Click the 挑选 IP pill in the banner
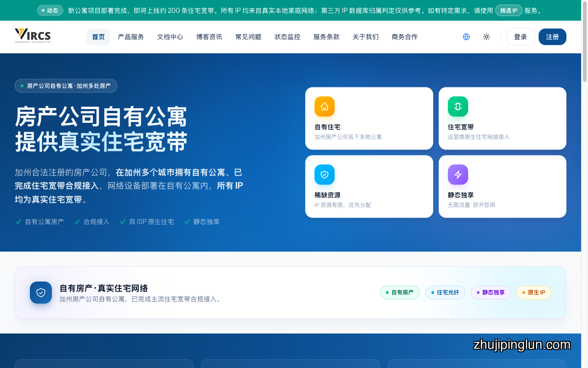This screenshot has width=588, height=368. (509, 10)
